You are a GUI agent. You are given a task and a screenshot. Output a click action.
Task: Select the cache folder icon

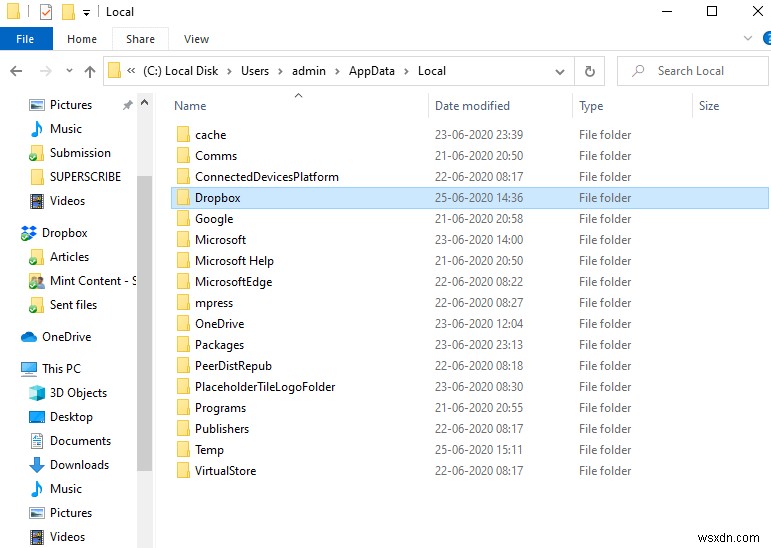pyautogui.click(x=183, y=134)
